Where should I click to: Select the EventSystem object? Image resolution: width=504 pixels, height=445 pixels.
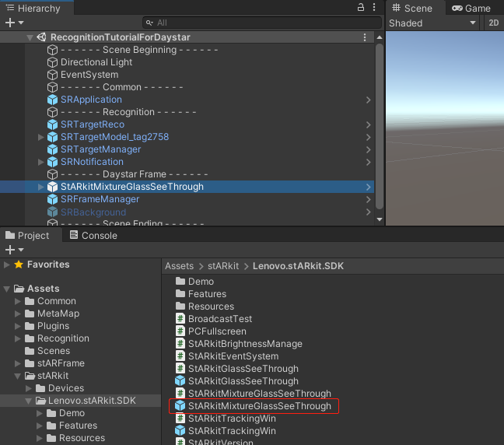pyautogui.click(x=89, y=75)
